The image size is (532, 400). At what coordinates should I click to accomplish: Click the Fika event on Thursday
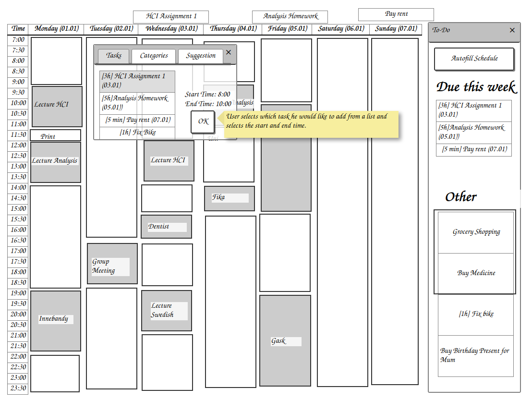tap(229, 198)
